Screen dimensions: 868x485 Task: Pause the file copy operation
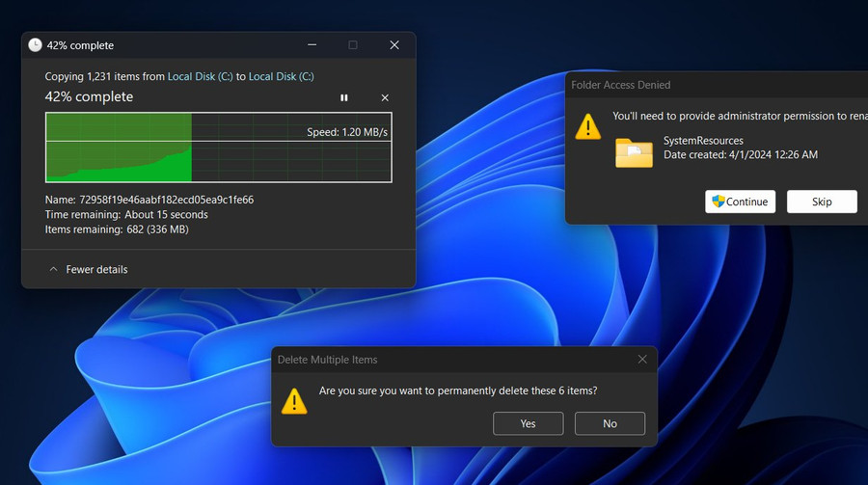(x=344, y=97)
